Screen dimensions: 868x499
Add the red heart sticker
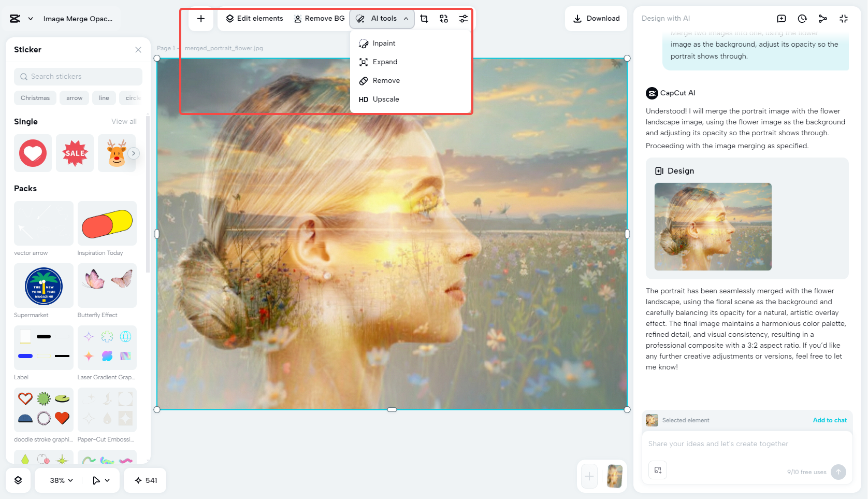tap(33, 153)
